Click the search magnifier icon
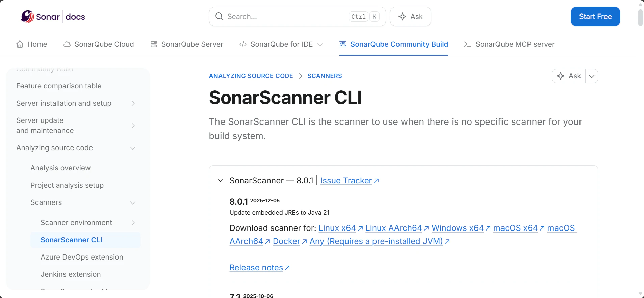 click(x=219, y=17)
